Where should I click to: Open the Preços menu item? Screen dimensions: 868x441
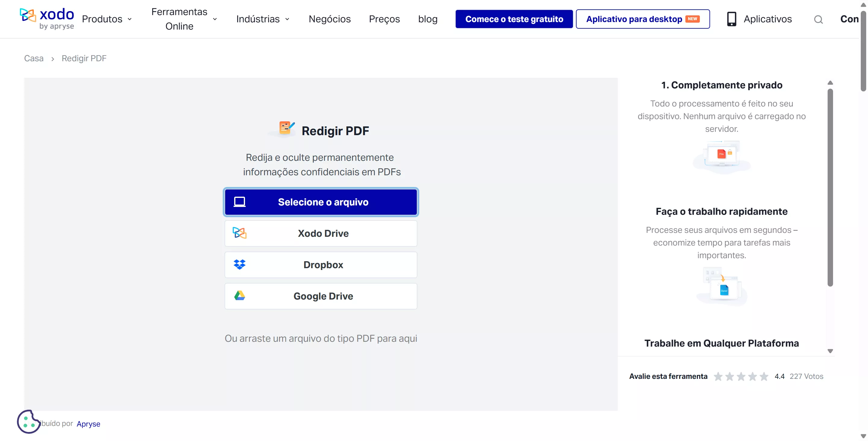[384, 19]
